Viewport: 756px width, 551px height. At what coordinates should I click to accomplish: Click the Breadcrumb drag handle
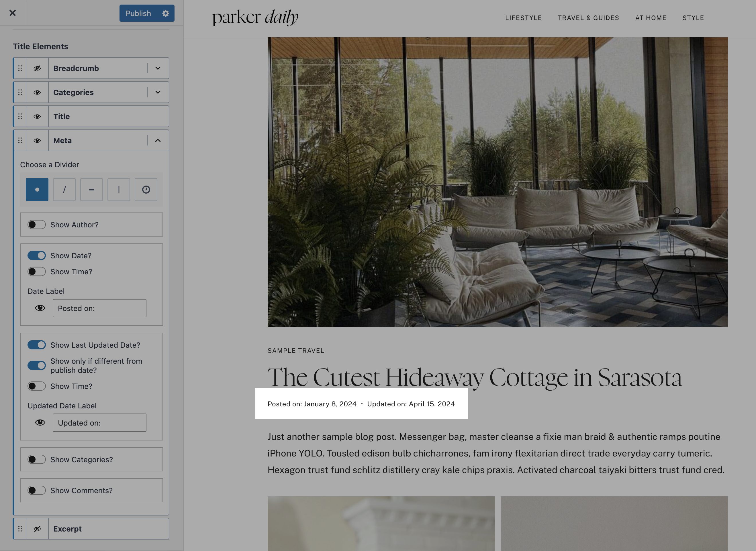20,68
